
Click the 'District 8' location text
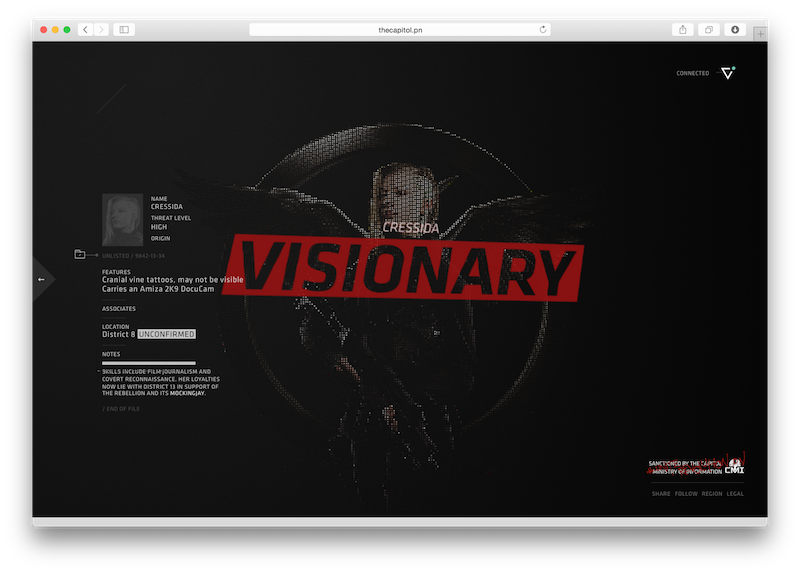click(x=118, y=334)
